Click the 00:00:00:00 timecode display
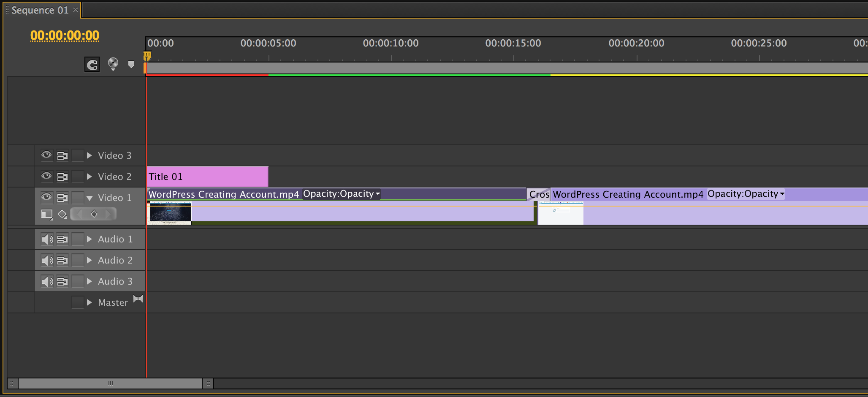The height and width of the screenshot is (397, 868). 65,35
